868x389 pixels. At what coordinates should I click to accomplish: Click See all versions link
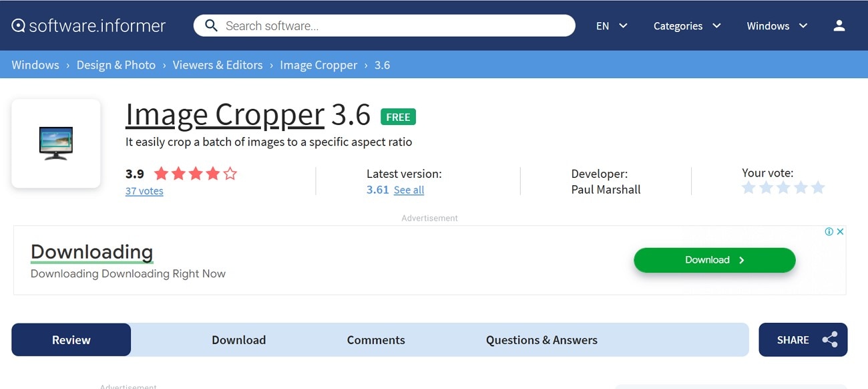(x=409, y=190)
